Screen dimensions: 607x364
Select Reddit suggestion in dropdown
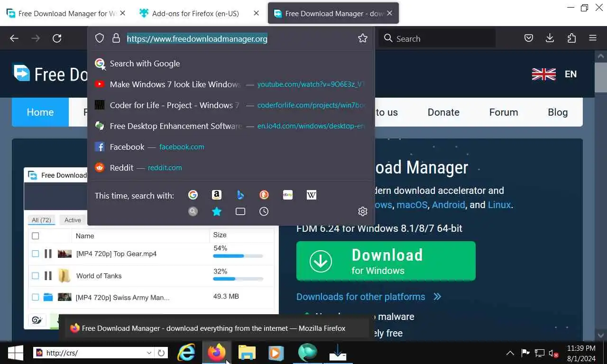231,168
